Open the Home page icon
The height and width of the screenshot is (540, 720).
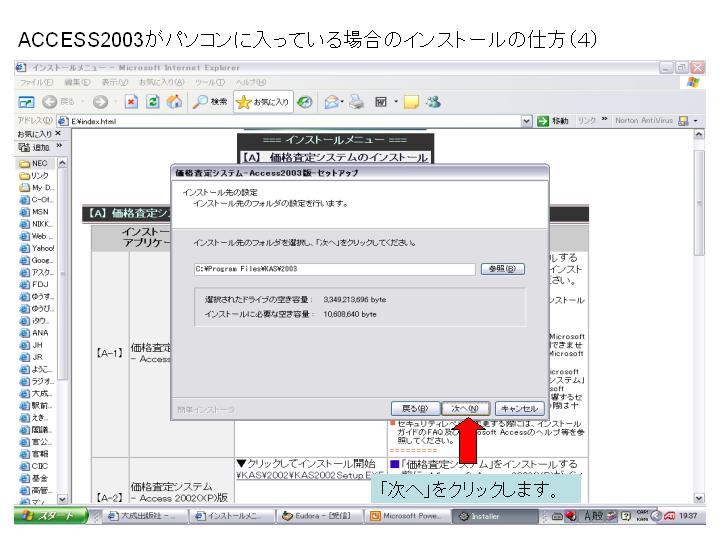point(174,101)
